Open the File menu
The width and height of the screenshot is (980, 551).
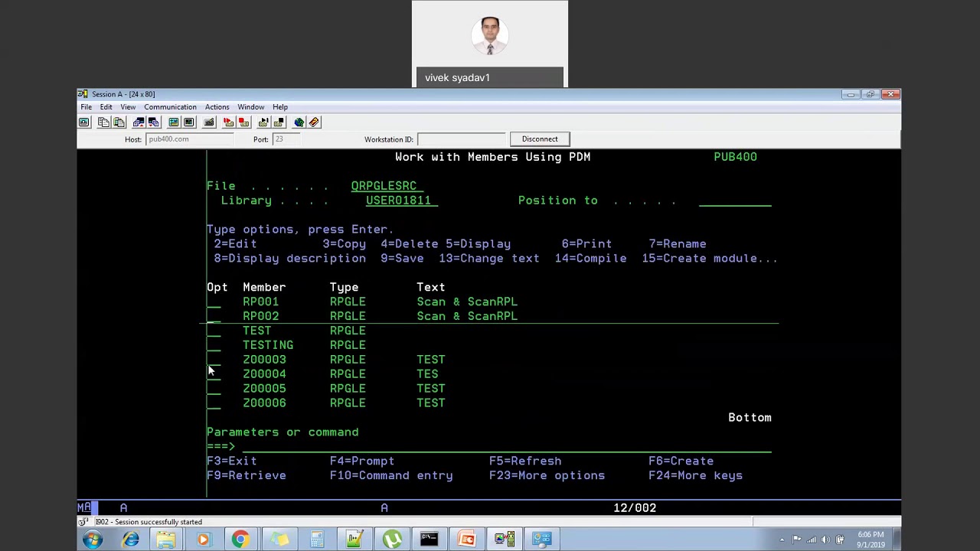pos(87,107)
